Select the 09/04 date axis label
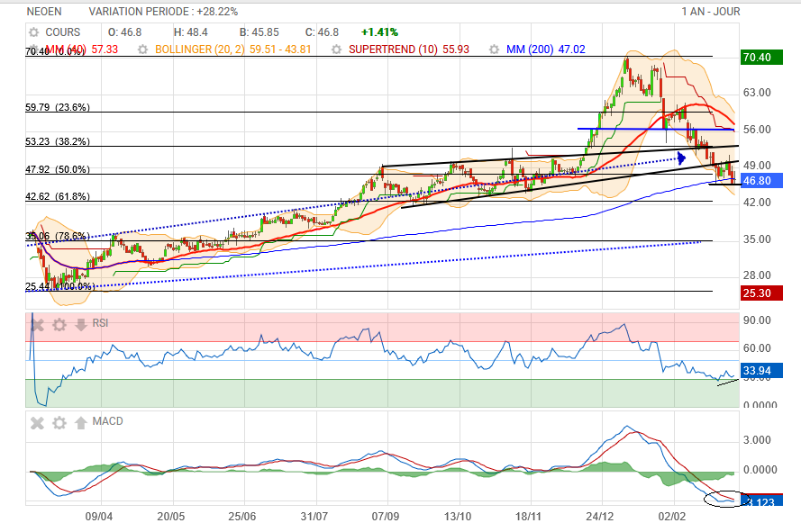 tap(99, 516)
